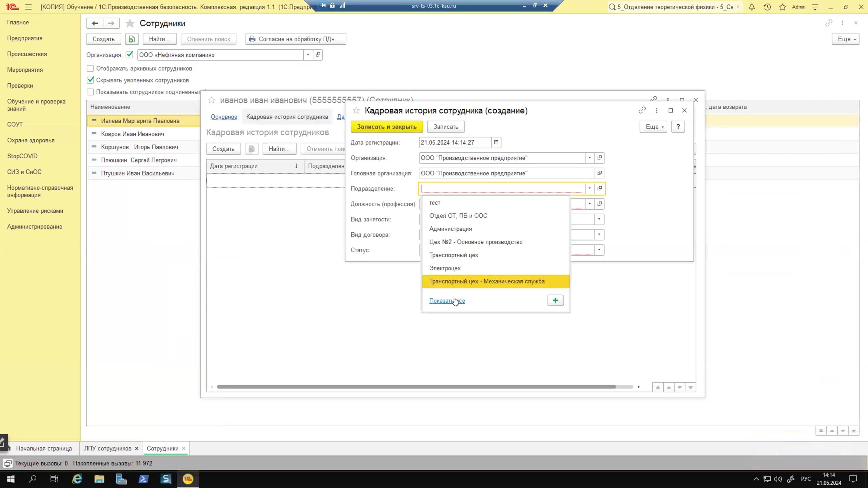The image size is (868, 488).
Task: Open Администрирование section in sidebar
Action: pyautogui.click(x=35, y=227)
